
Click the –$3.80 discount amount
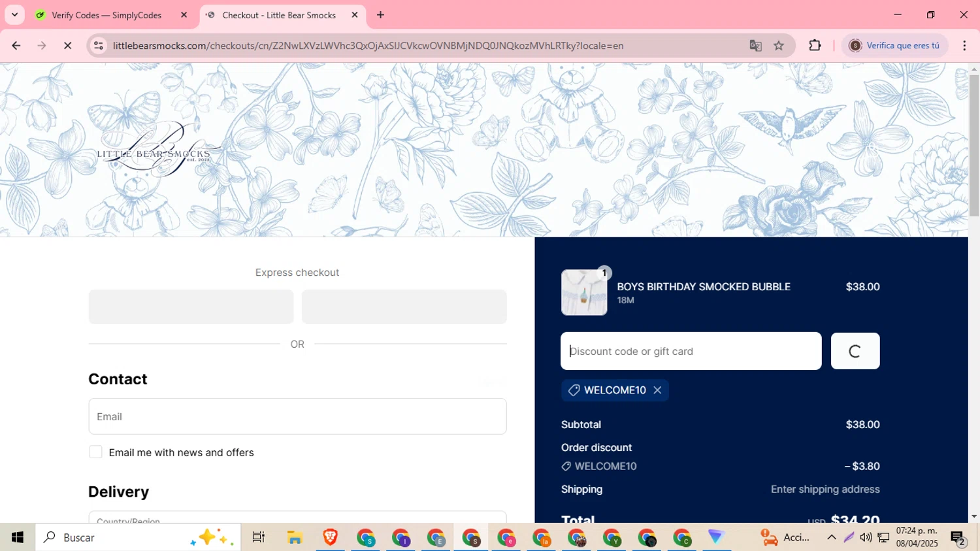click(x=862, y=467)
